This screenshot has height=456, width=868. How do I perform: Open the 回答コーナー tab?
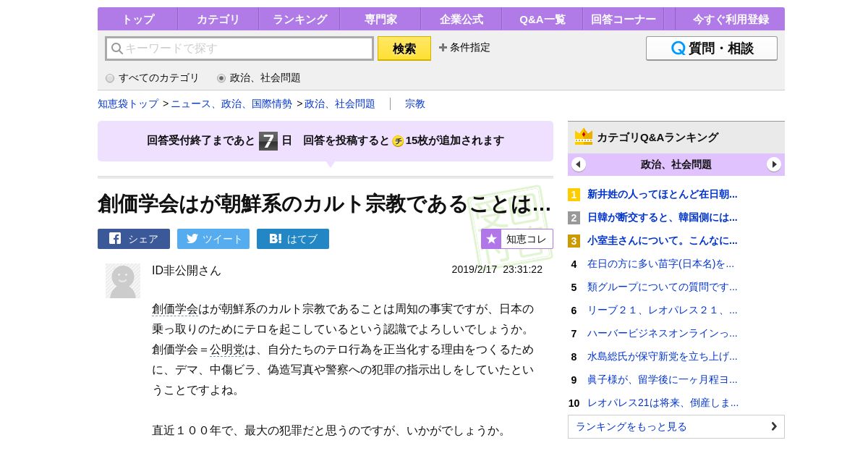tap(624, 19)
